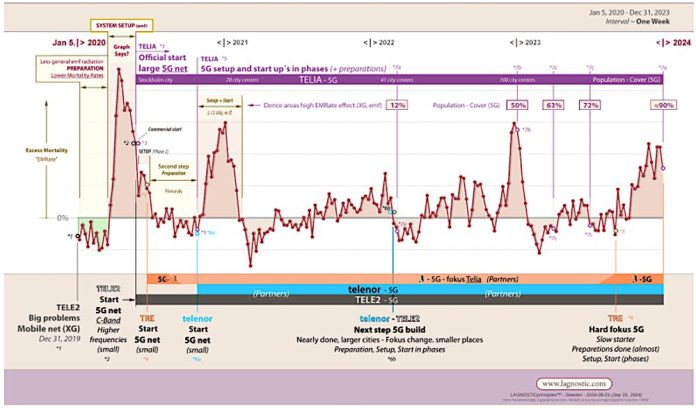Select the 'Hard fokus 5G' heading
The height and width of the screenshot is (408, 696).
point(616,329)
